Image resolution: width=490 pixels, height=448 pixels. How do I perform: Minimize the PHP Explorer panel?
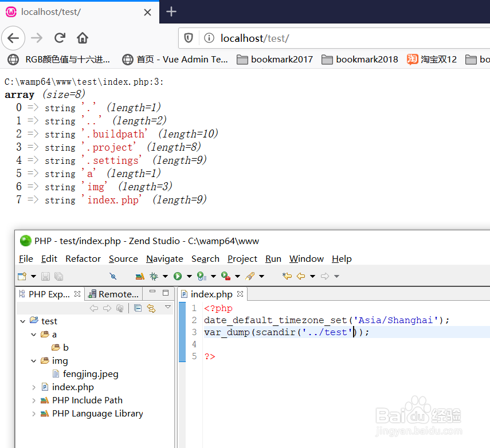(152, 292)
